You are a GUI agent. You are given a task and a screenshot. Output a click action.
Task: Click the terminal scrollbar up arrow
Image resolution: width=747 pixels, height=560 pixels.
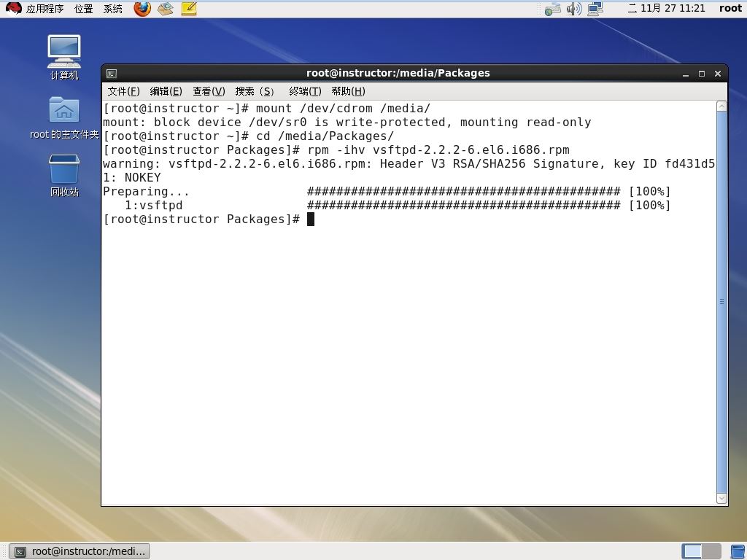[x=721, y=106]
